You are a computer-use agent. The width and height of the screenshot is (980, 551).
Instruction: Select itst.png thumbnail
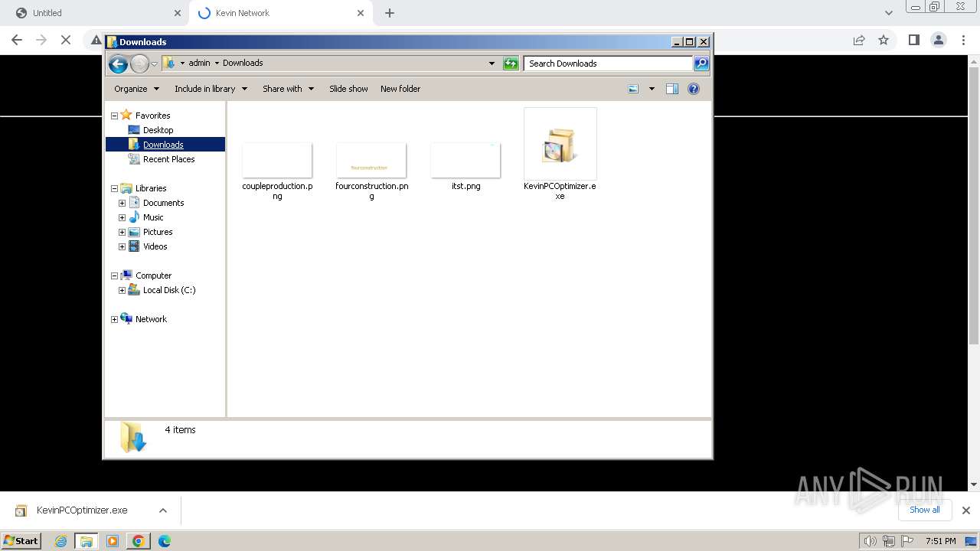(465, 161)
